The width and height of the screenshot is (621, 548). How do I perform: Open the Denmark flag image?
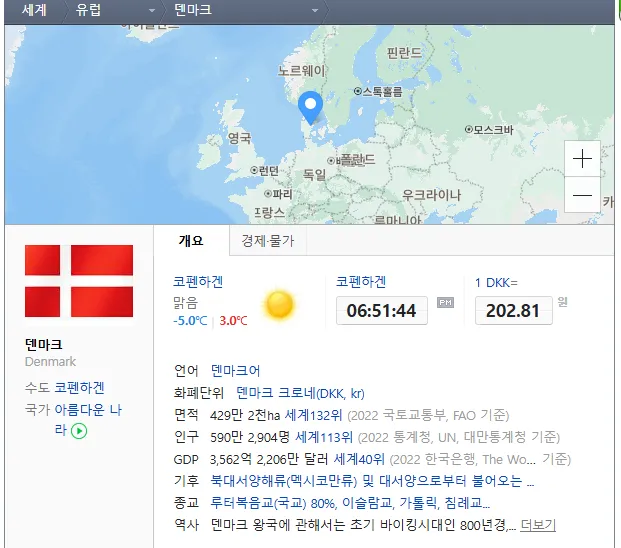pyautogui.click(x=79, y=280)
